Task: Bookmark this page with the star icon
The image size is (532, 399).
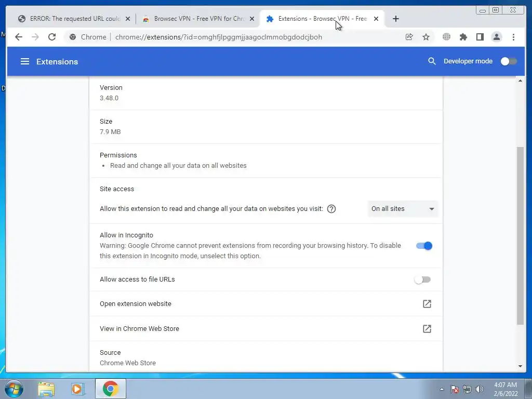Action: point(426,37)
